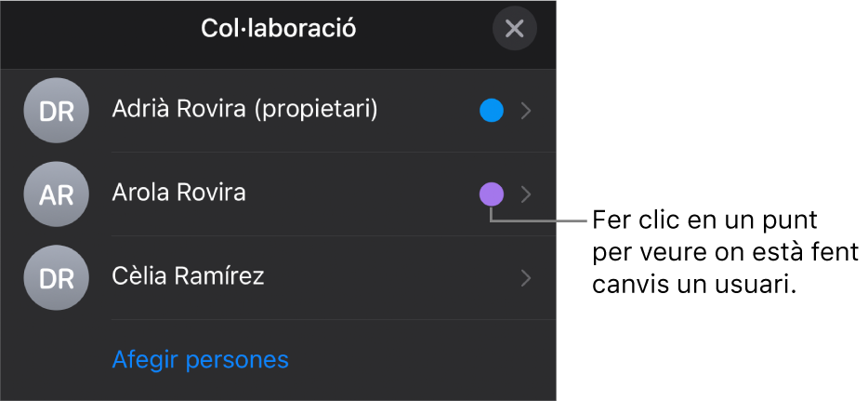868x401 pixels.
Task: Expand details for Adrià Rovira via chevron
Action: [526, 111]
